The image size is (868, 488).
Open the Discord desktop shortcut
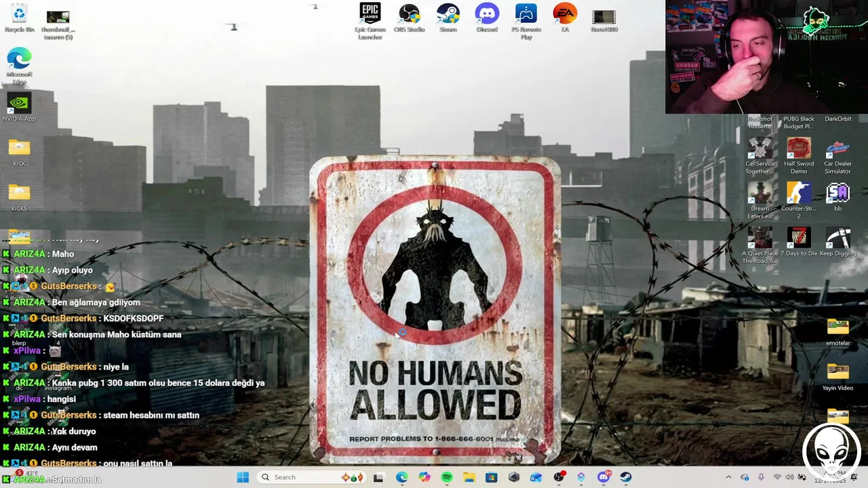(487, 18)
